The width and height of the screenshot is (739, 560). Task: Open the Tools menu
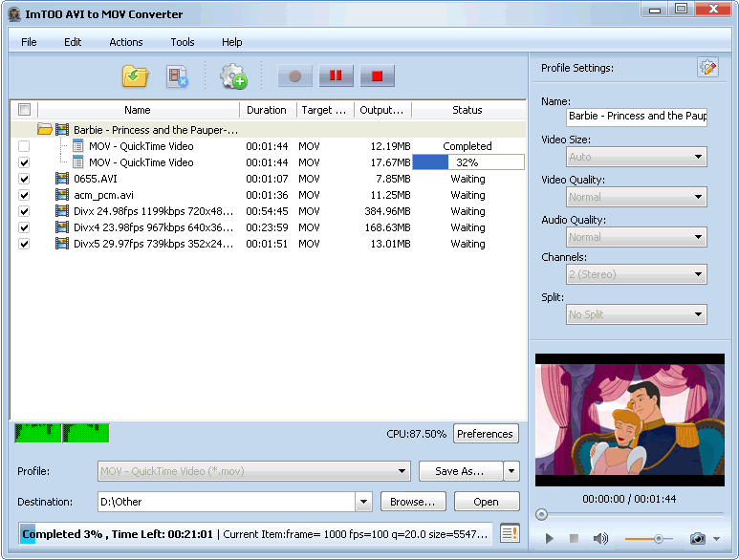tap(183, 42)
